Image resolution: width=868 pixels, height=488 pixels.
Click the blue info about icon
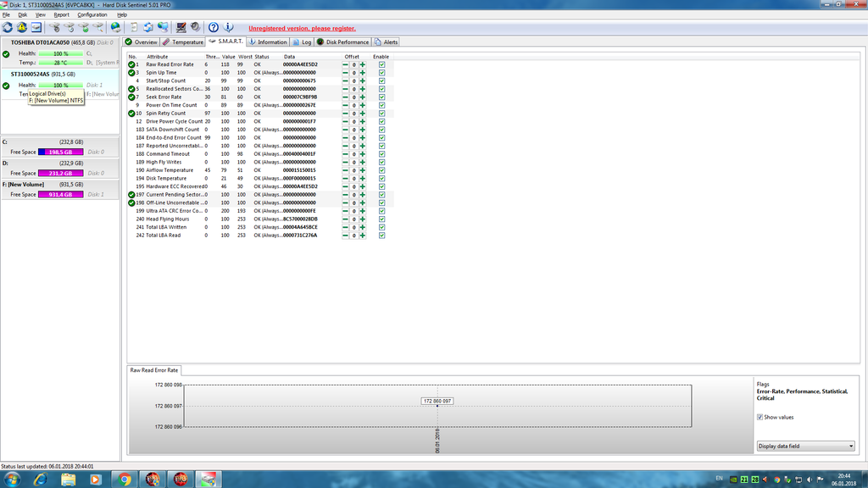228,27
